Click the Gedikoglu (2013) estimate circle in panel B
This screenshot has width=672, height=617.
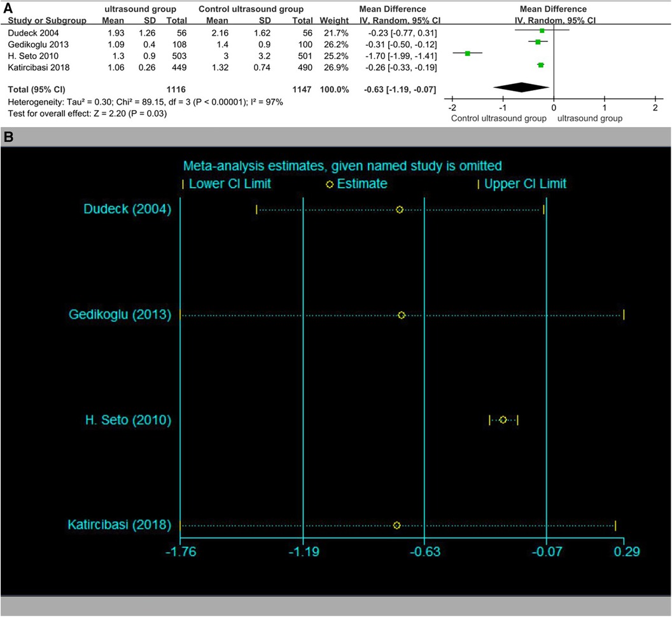pos(402,315)
